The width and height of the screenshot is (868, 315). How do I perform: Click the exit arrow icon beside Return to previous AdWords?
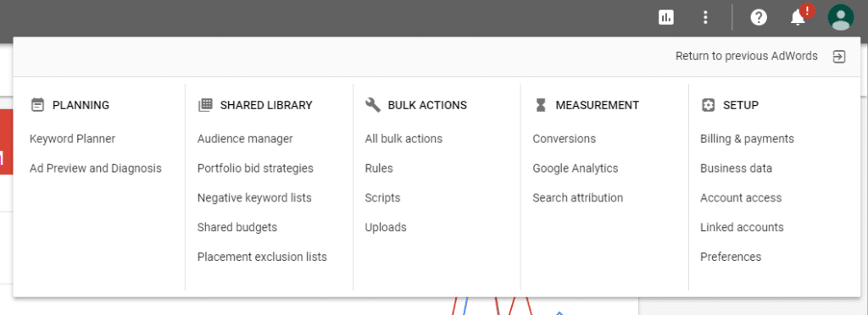839,57
